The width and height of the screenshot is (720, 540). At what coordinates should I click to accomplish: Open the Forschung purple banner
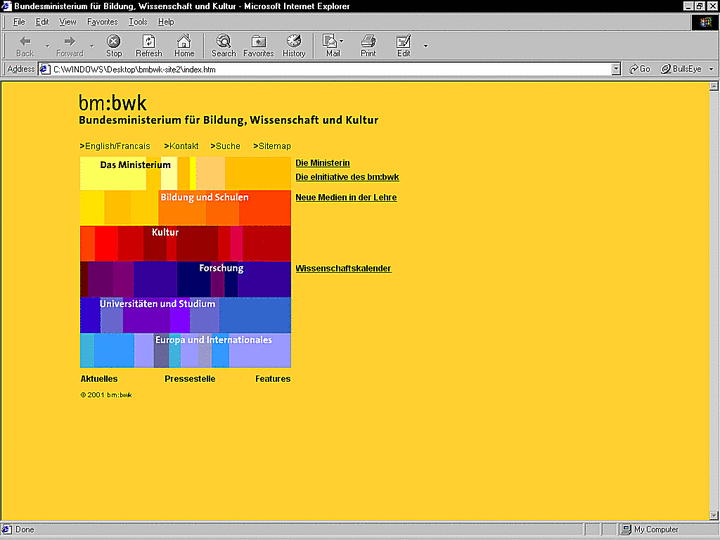pos(186,280)
